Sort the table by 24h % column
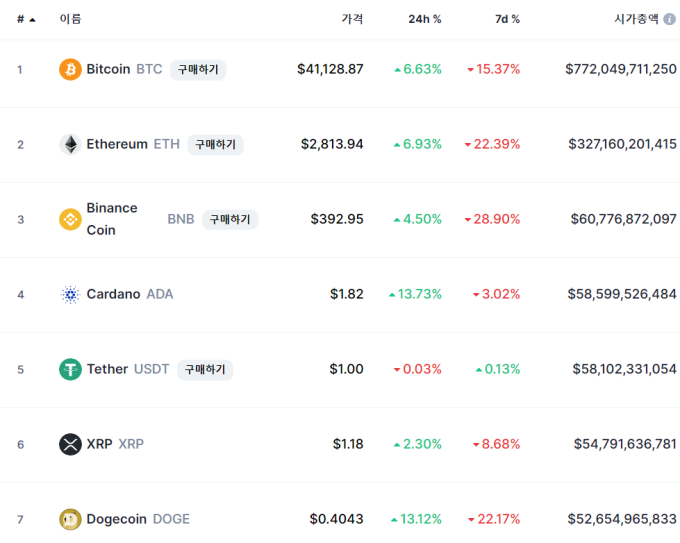 click(x=425, y=19)
